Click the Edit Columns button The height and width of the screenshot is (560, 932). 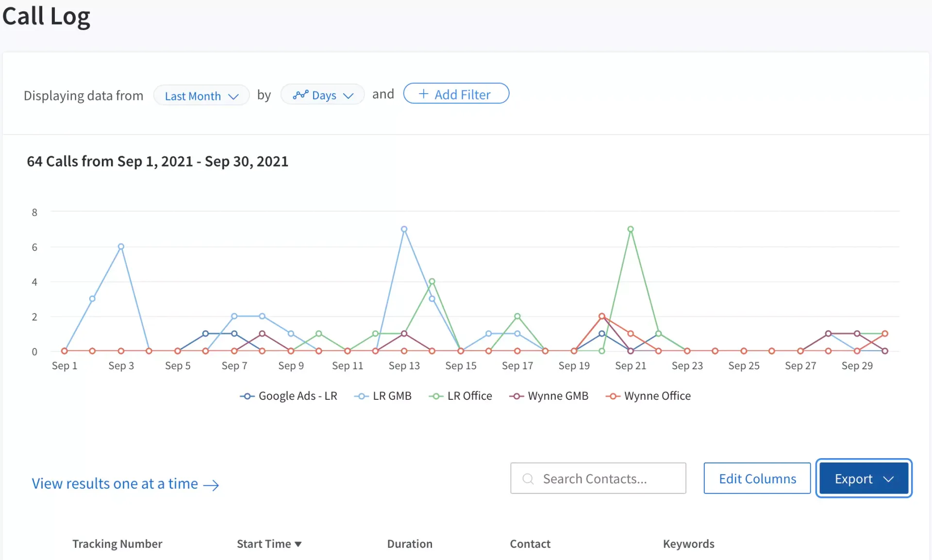[758, 478]
